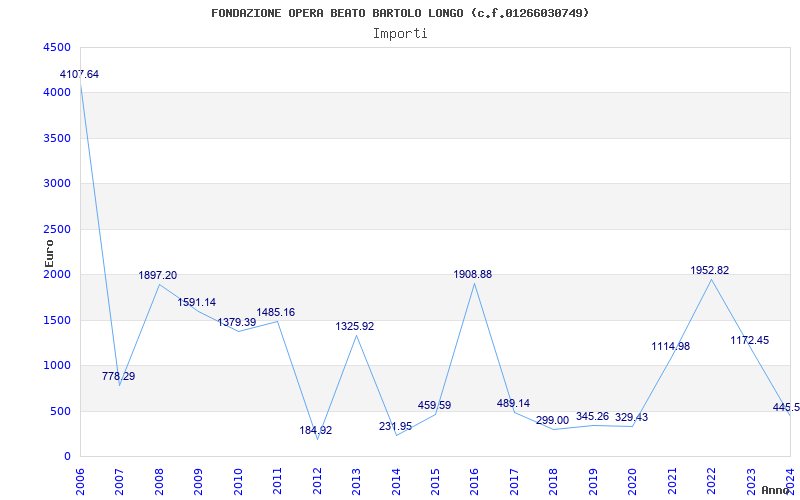The image size is (800, 500).
Task: Click the 2015 year axis label
Action: [435, 481]
